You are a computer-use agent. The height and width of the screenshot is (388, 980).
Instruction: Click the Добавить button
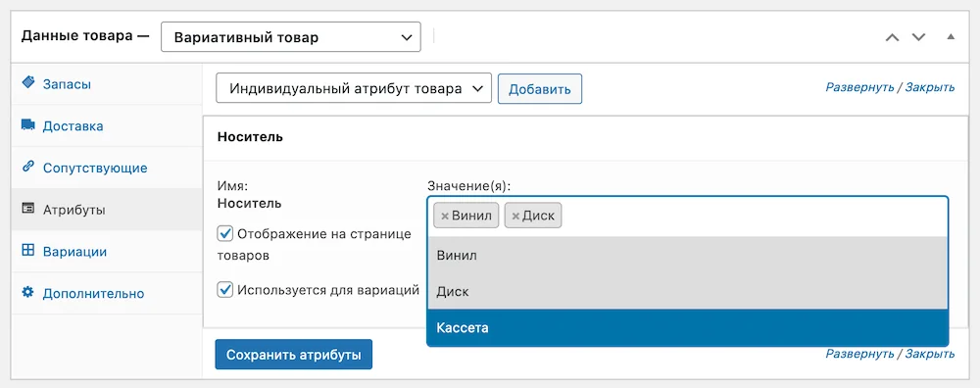[540, 89]
